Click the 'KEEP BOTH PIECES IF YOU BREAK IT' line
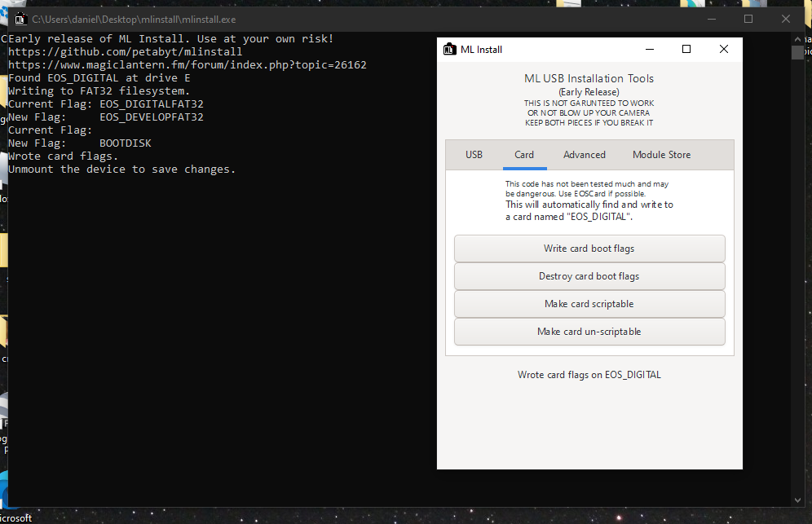The image size is (812, 524). [x=589, y=123]
